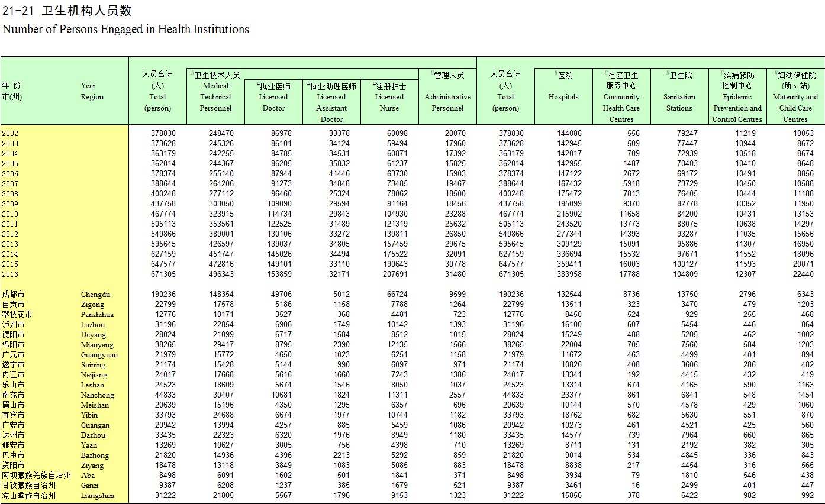This screenshot has height=504, width=825.
Task: Click the year row label 2002
Action: [10, 134]
